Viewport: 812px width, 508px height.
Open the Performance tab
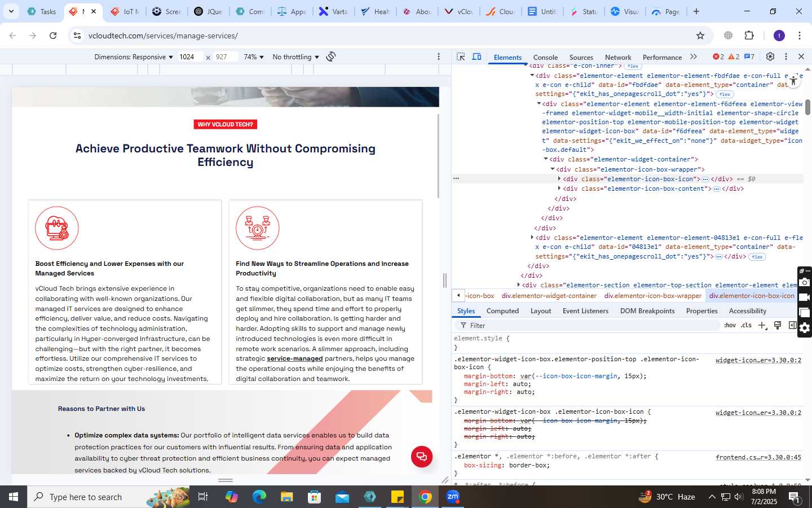662,57
